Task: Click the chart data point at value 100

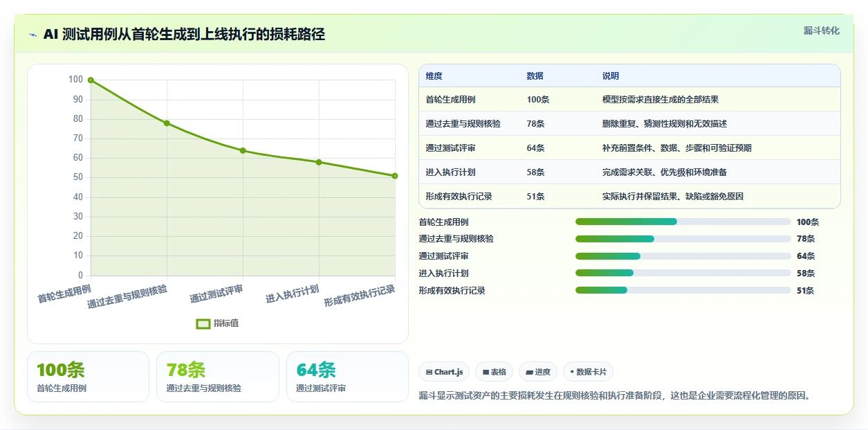Action: 91,80
